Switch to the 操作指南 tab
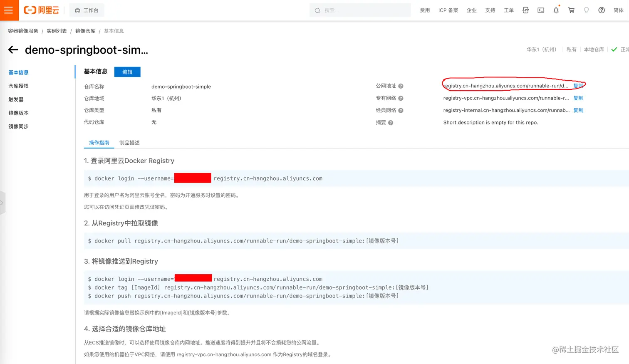 tap(99, 143)
